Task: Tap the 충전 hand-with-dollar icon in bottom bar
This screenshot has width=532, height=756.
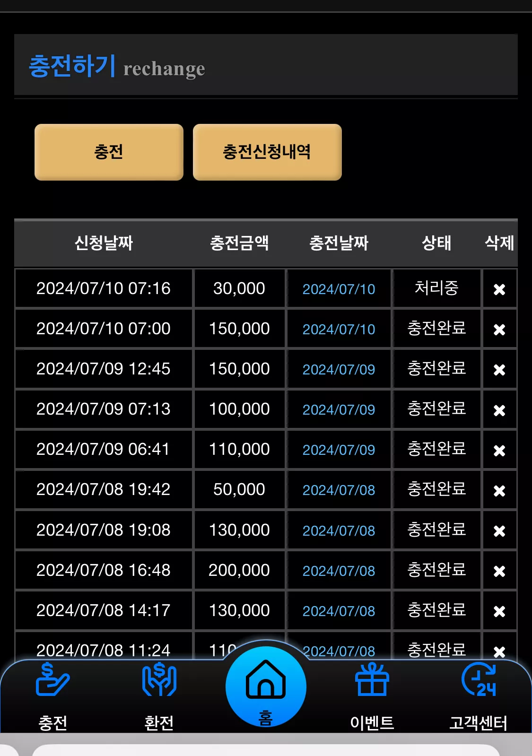Action: (52, 680)
